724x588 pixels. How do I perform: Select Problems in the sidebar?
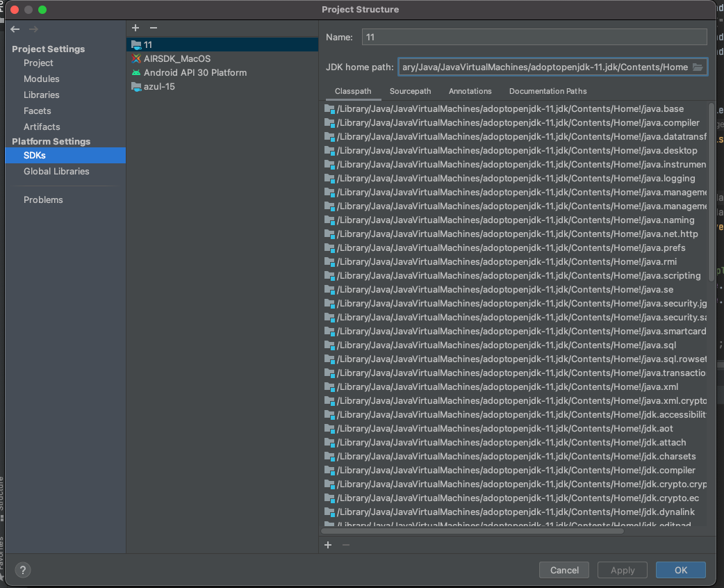(43, 199)
